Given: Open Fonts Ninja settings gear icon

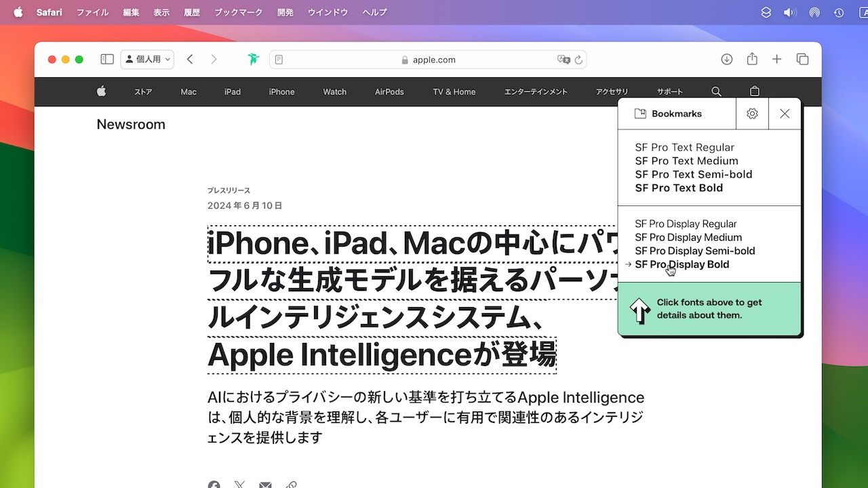Looking at the screenshot, I should (752, 114).
